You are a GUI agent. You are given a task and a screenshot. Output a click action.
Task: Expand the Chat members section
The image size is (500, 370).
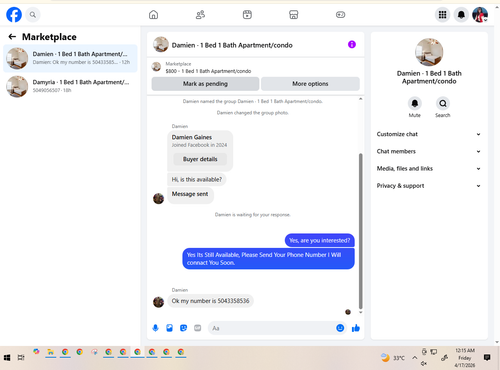click(x=429, y=151)
